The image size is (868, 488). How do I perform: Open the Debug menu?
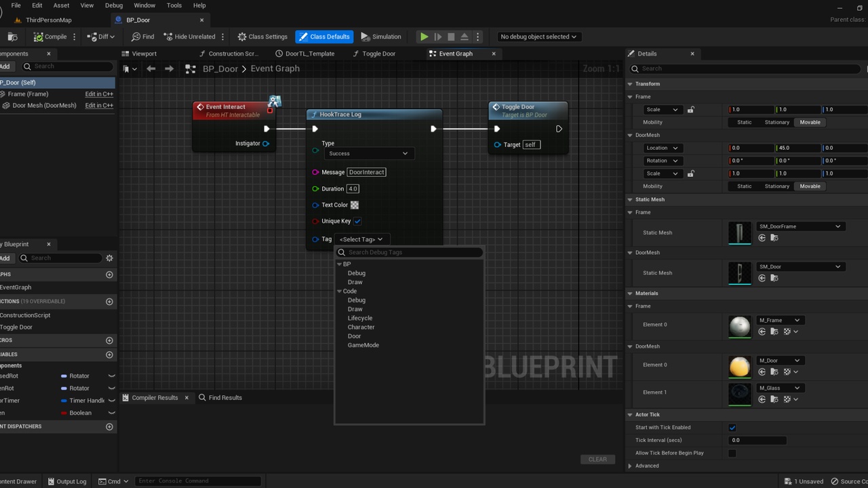tap(114, 5)
